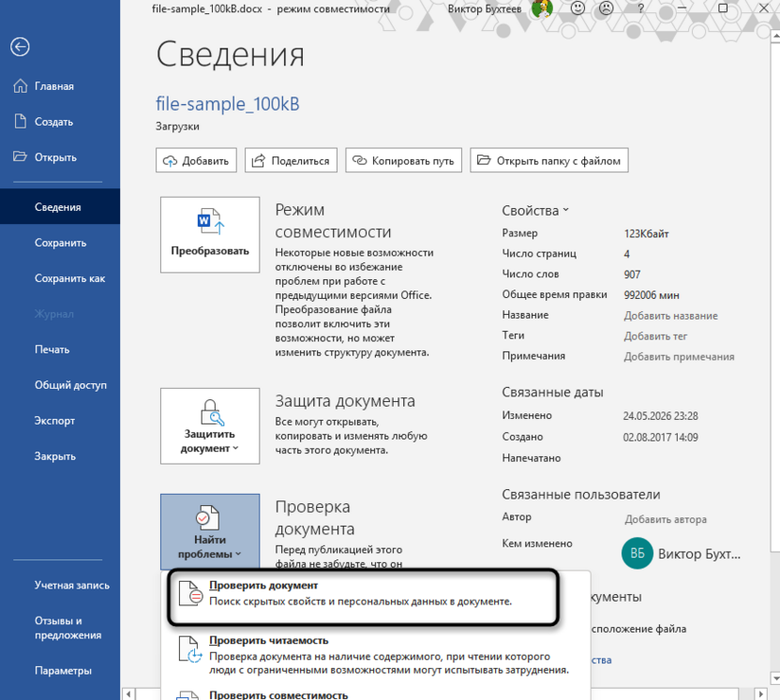
Task: Click Копировать путь button
Action: click(x=403, y=160)
